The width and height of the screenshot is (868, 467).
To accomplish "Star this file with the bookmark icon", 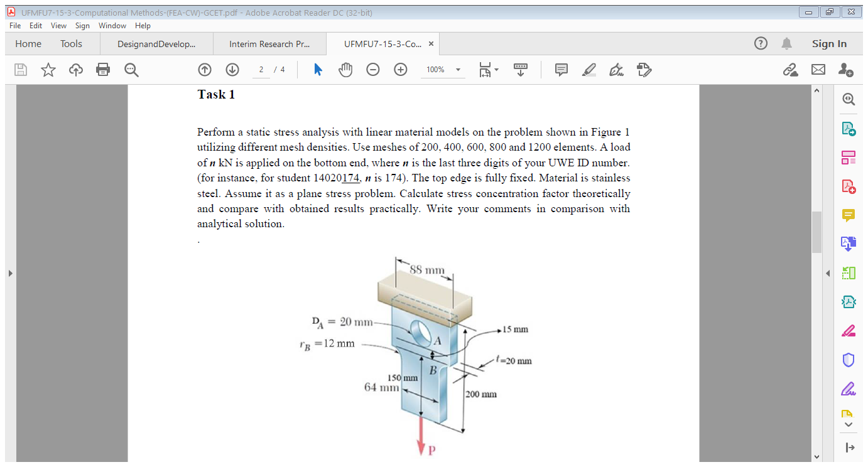I will 48,70.
